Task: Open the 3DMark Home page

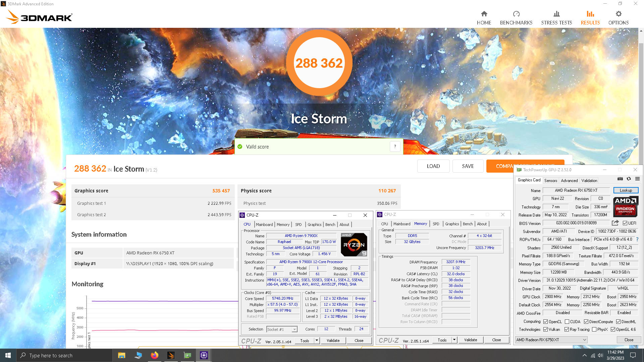Action: pos(484,18)
